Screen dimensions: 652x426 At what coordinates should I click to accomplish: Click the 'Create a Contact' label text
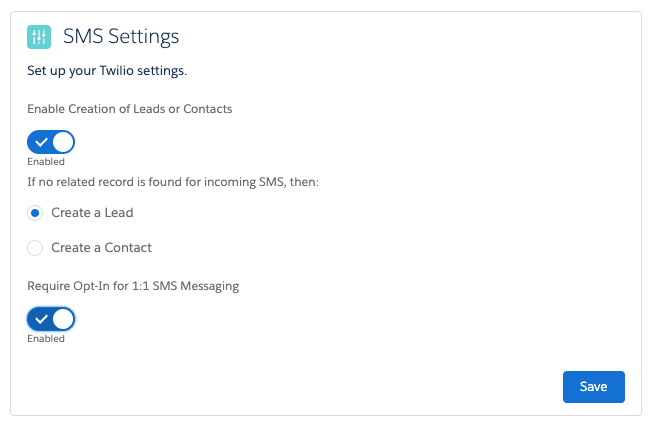pos(101,247)
